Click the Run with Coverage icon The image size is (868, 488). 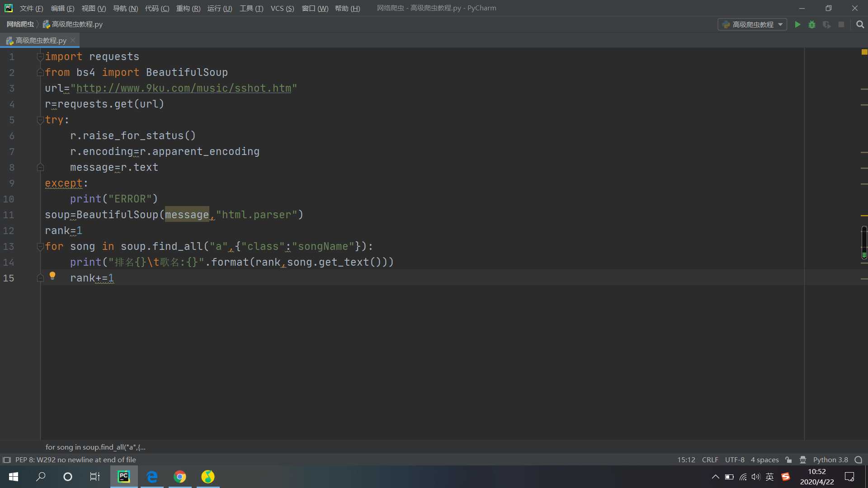pyautogui.click(x=826, y=24)
